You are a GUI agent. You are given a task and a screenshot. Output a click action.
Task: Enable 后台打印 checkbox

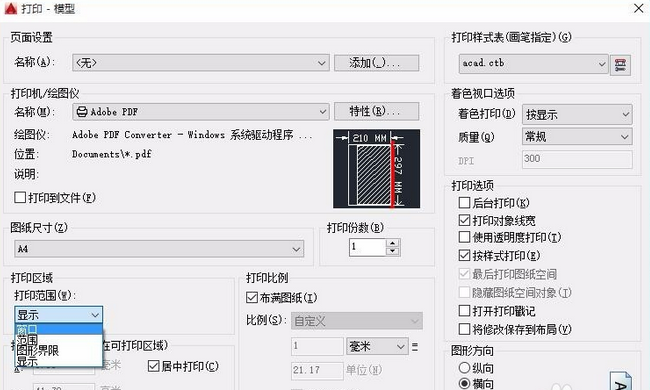point(464,203)
